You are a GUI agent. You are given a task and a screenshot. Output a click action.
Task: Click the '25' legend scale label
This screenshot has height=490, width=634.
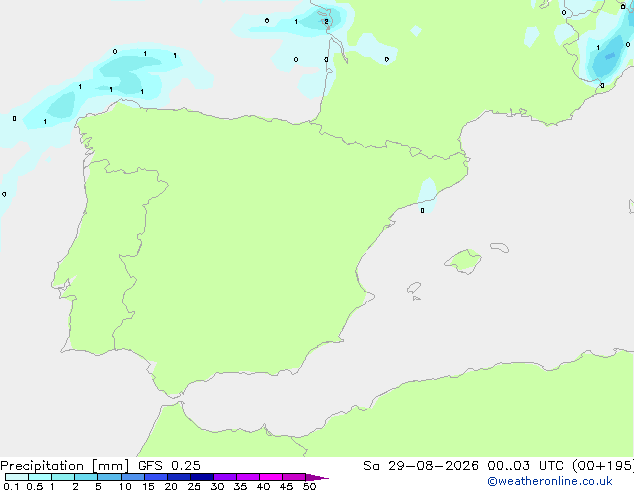pos(194,486)
